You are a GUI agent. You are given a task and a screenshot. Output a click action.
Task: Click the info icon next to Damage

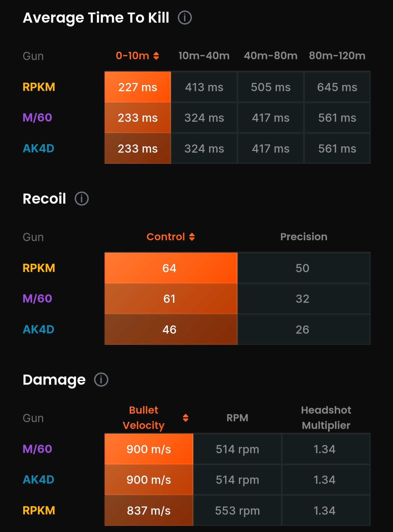click(101, 380)
